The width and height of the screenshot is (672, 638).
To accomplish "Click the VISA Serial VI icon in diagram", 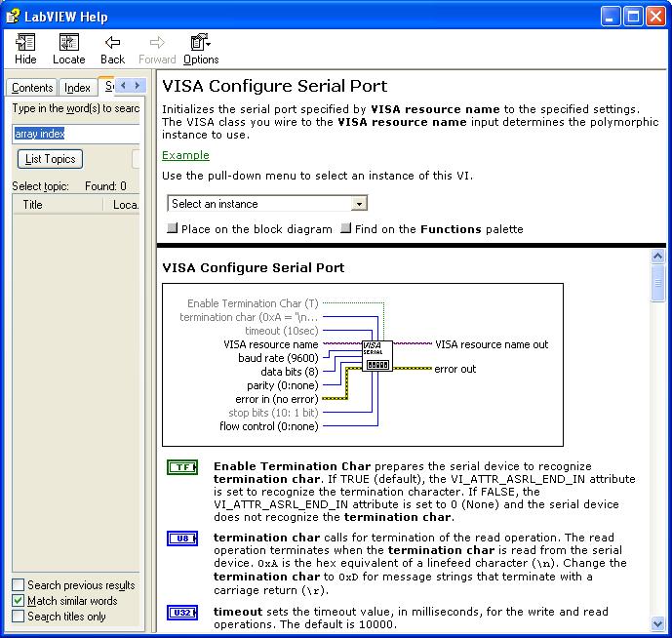I will coord(376,356).
